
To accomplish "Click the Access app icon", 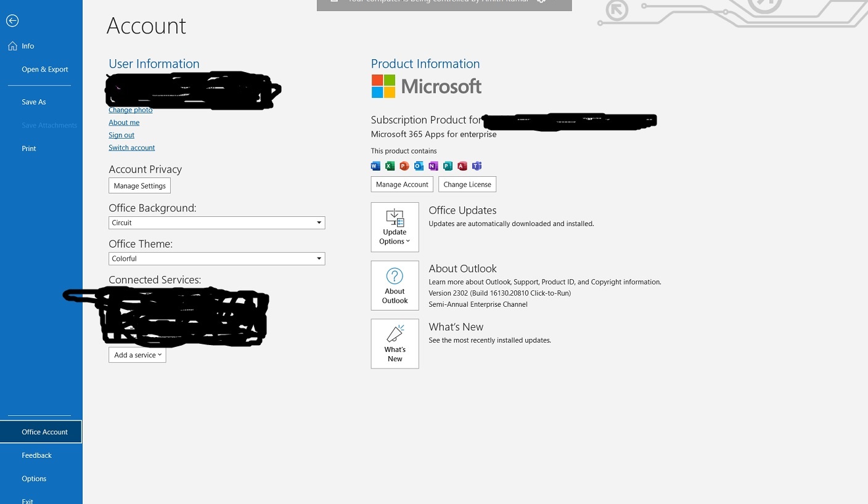I will click(462, 166).
